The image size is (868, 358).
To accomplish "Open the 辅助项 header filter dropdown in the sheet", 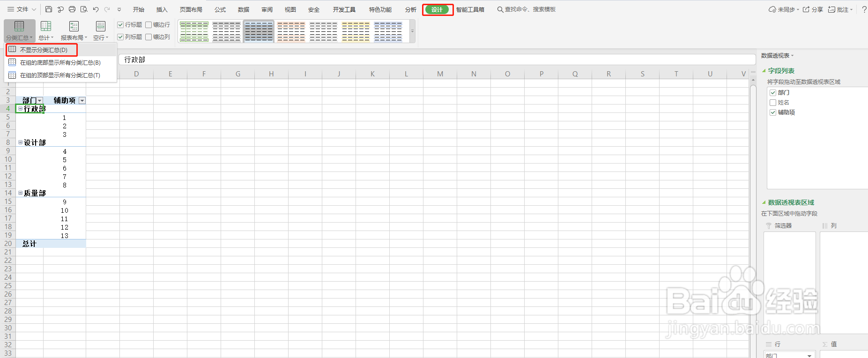I will [82, 101].
